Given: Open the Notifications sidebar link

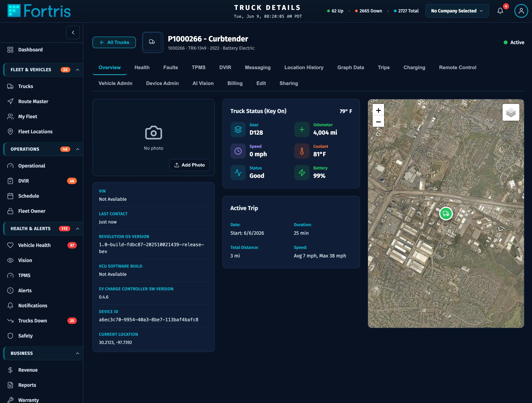Looking at the screenshot, I should 33,306.
